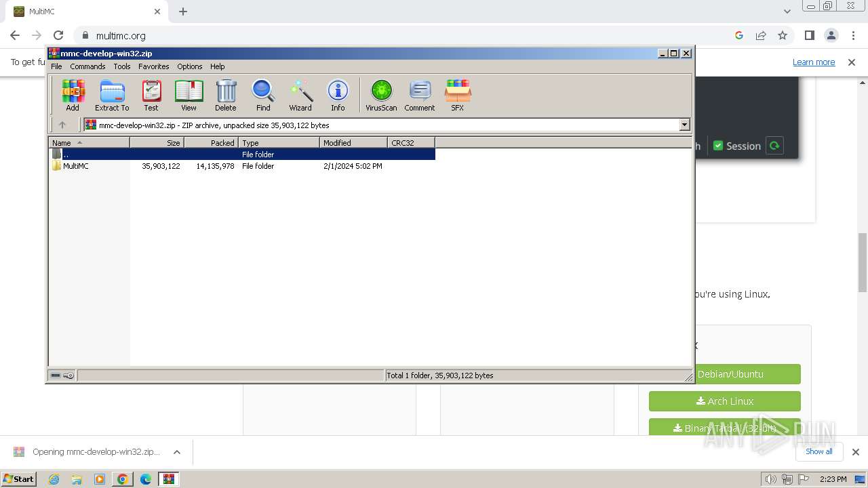Share this page icon in Chrome
Screen dimensions: 868x488
pos(761,35)
